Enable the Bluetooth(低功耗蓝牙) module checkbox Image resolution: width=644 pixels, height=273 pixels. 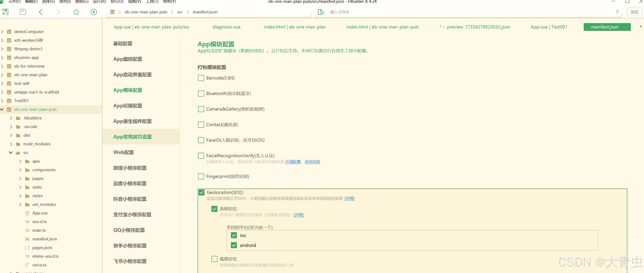(201, 94)
